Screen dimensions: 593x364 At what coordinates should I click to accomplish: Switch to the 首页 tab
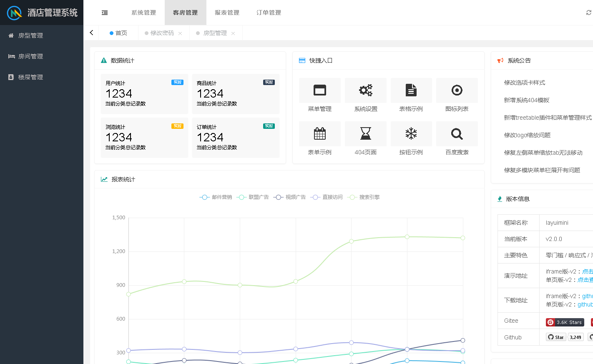(118, 33)
